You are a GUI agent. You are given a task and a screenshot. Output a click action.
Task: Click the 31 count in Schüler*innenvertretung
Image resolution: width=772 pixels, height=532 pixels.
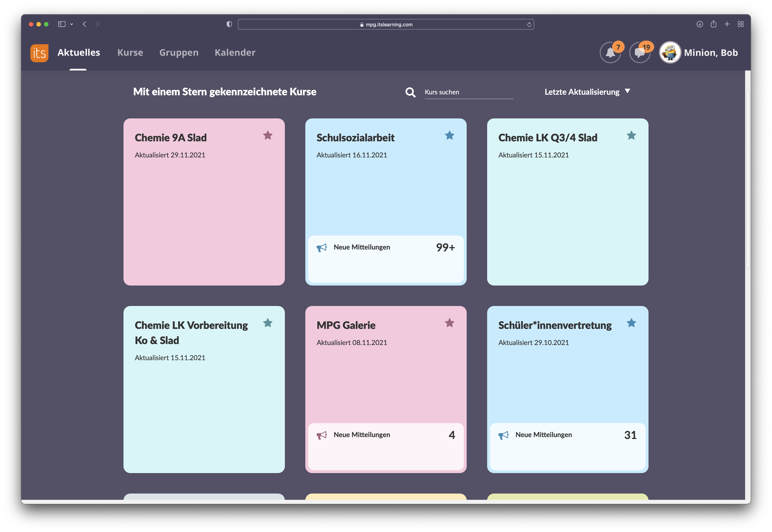pyautogui.click(x=630, y=435)
